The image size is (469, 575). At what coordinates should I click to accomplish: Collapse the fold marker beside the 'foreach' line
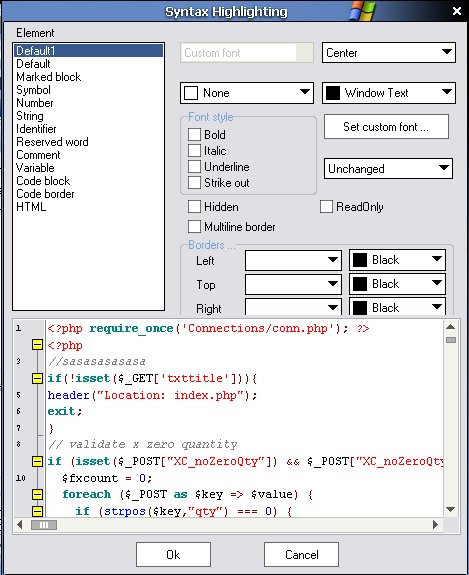coord(37,494)
